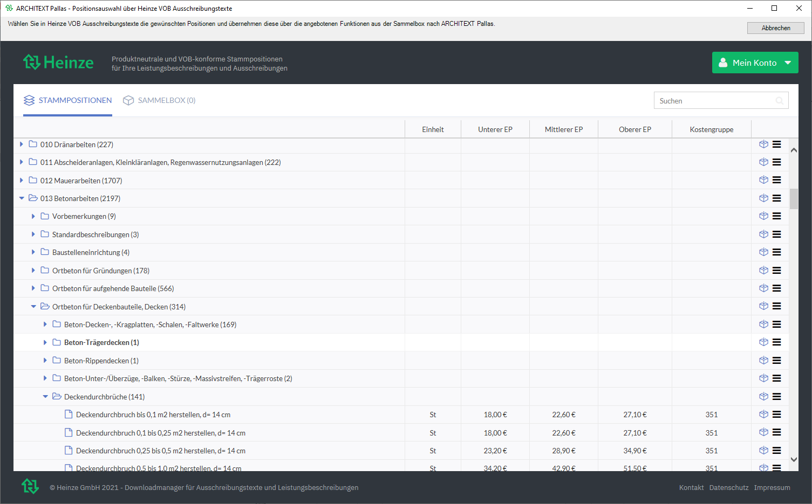Add Beton-Trägerdecken to Sammelbox via cube icon
The image size is (812, 504).
coord(763,342)
